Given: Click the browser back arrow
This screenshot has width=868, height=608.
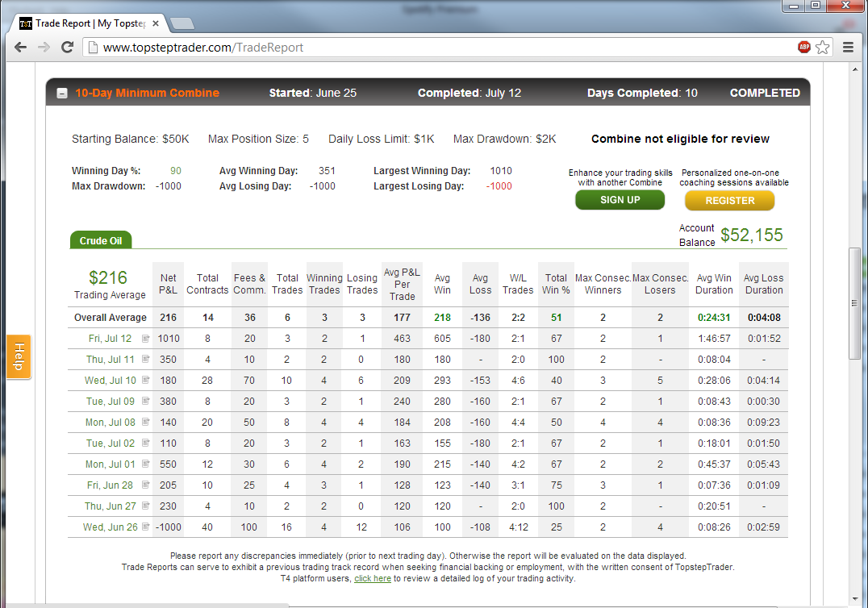Looking at the screenshot, I should tap(20, 48).
